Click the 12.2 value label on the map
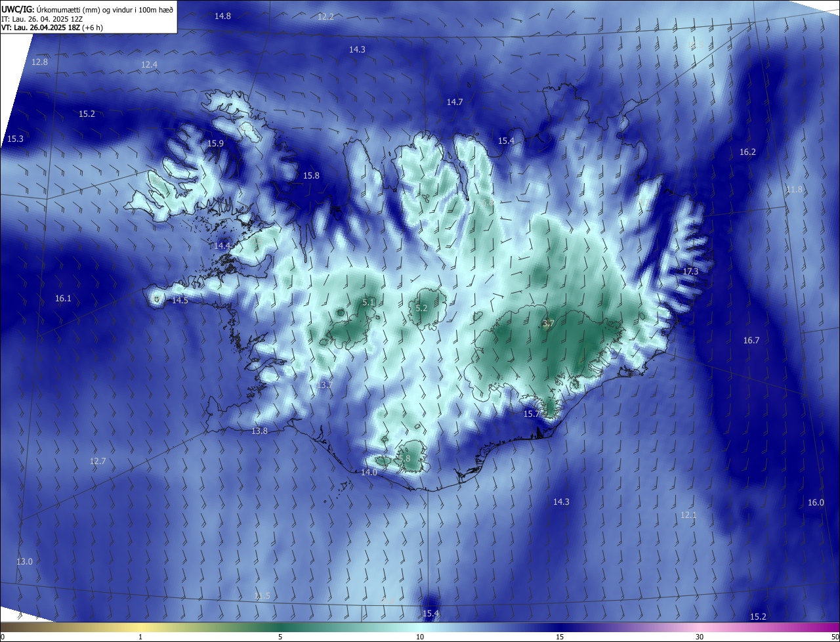This screenshot has height=642, width=840. [325, 16]
